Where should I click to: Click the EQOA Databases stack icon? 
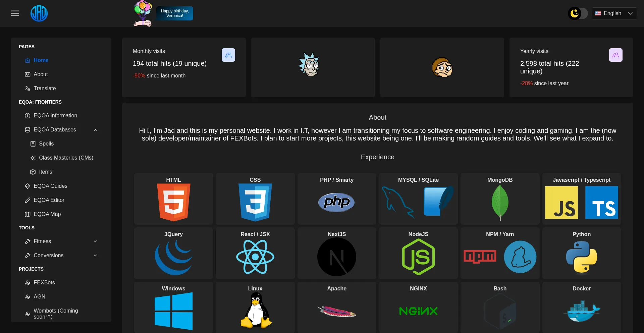pyautogui.click(x=28, y=130)
